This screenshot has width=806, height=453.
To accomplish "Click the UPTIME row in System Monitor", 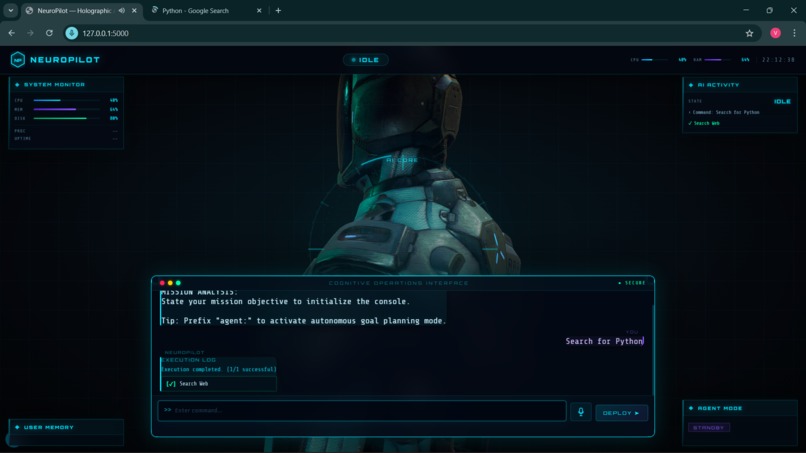I will point(66,138).
